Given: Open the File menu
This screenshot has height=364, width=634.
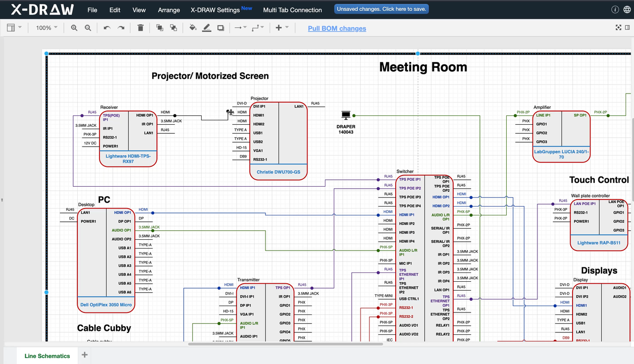Looking at the screenshot, I should tap(92, 10).
